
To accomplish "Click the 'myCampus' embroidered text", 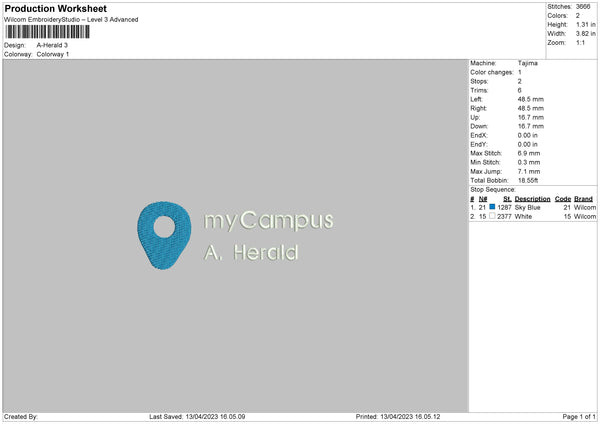I will (269, 220).
